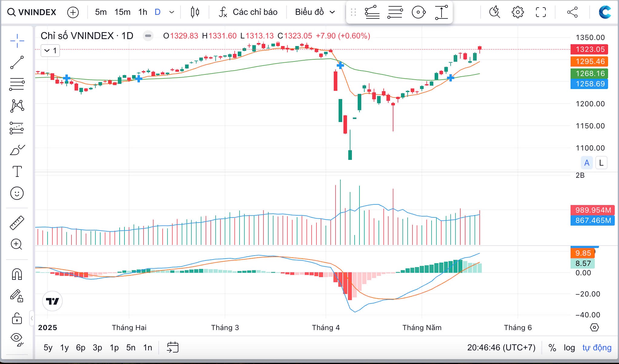Click the candlestick chart style icon
This screenshot has height=364, width=619.
[x=195, y=12]
